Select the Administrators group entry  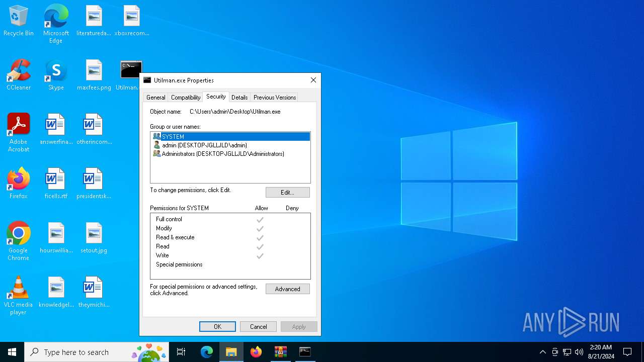click(x=230, y=154)
